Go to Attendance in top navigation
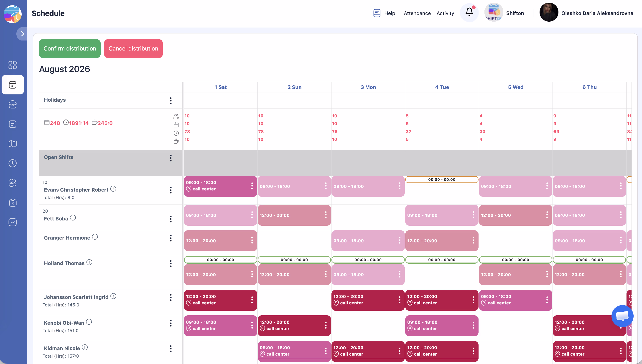Viewport: 642px width, 364px height. click(x=417, y=13)
